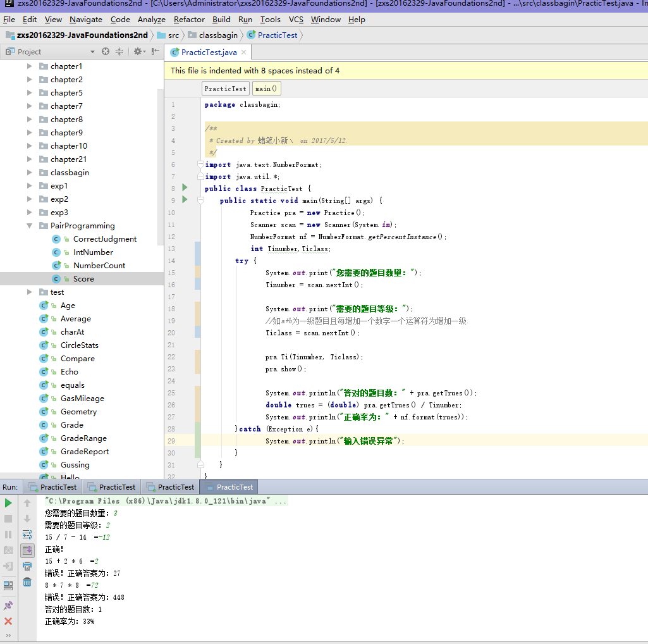
Task: Click fold marker at the import line
Action: click(x=200, y=164)
